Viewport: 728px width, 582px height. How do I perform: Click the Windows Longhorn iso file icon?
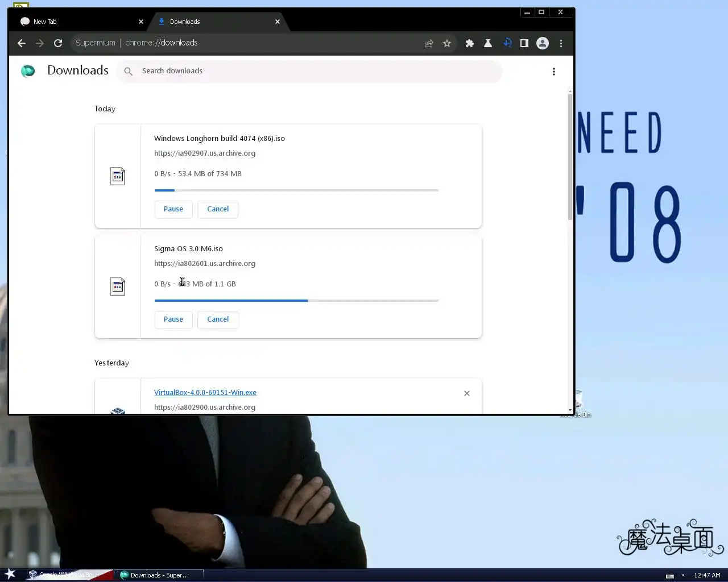pos(118,176)
